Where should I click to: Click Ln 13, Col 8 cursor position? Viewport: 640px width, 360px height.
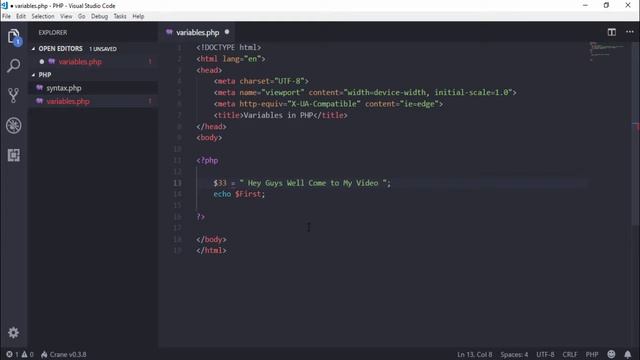474,354
